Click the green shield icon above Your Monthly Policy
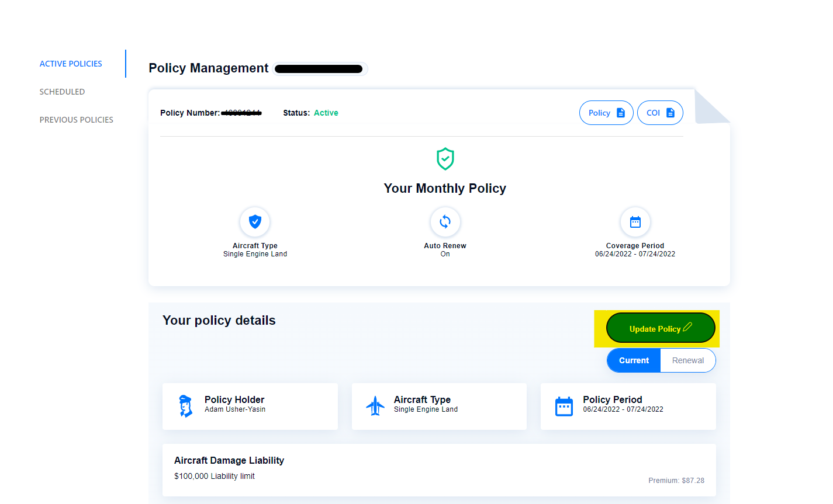833x504 pixels. pyautogui.click(x=445, y=158)
